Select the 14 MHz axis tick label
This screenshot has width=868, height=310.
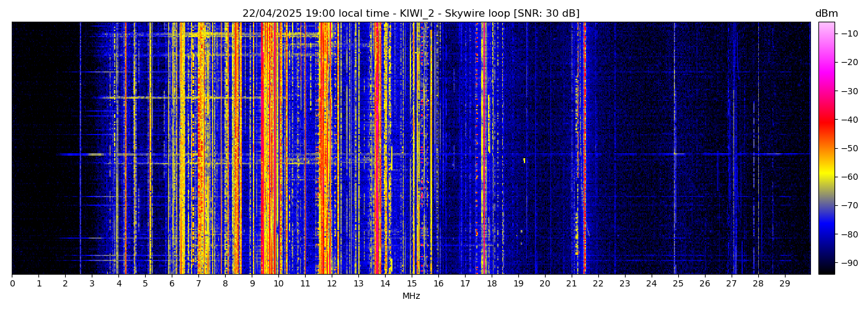click(x=385, y=284)
